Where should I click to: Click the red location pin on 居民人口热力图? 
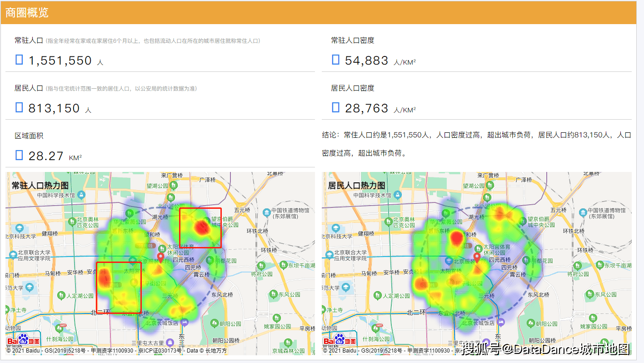click(477, 258)
